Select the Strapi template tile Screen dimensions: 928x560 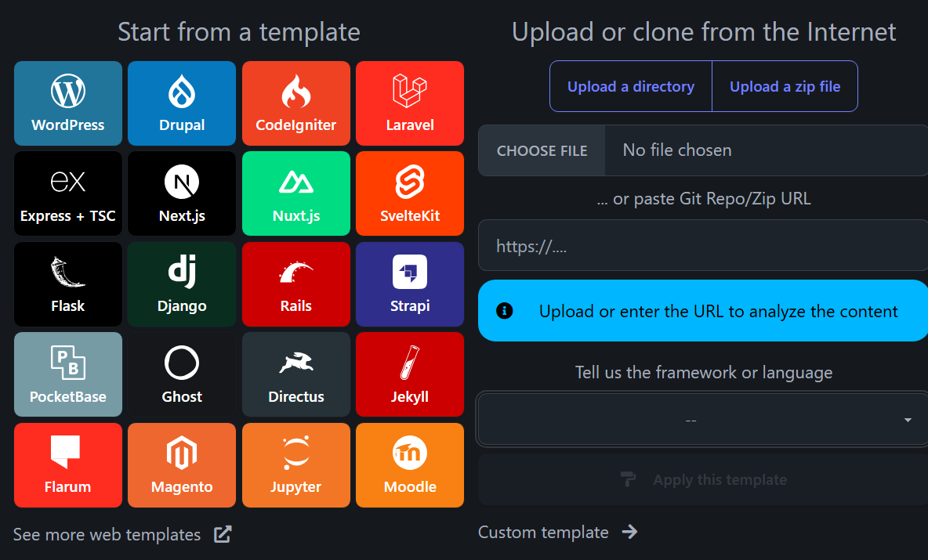click(x=410, y=284)
